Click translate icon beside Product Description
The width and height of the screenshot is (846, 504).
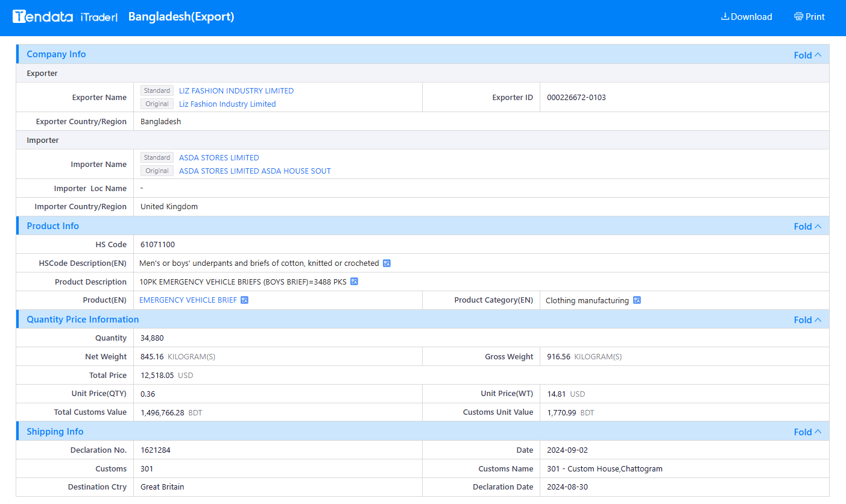355,282
